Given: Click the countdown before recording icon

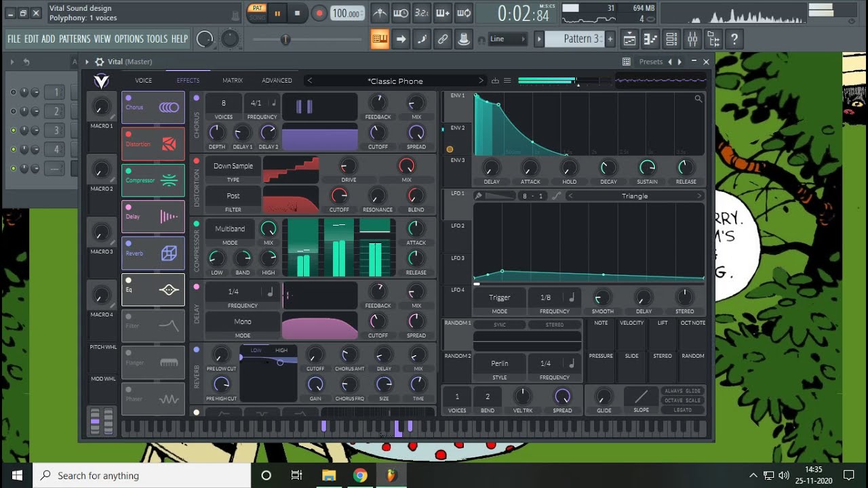Looking at the screenshot, I should [422, 13].
